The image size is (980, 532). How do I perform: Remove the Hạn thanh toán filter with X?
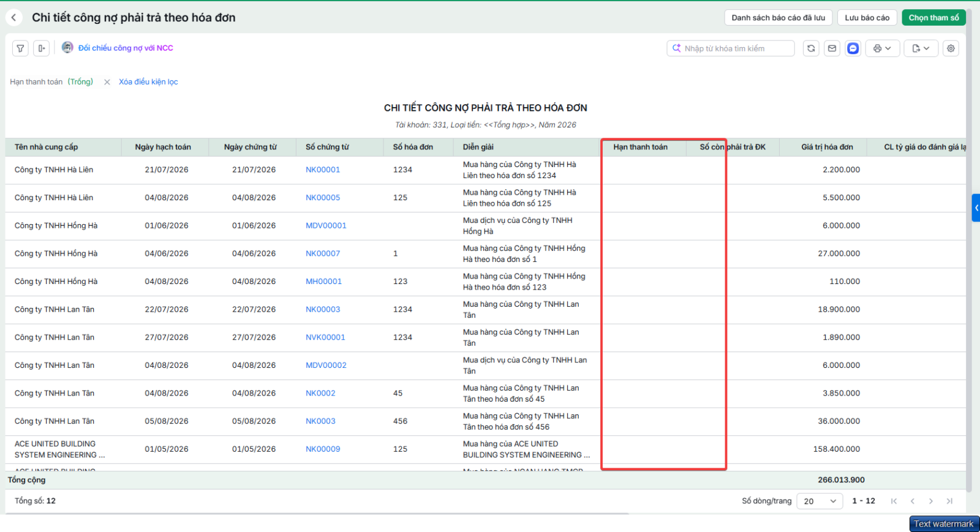107,82
